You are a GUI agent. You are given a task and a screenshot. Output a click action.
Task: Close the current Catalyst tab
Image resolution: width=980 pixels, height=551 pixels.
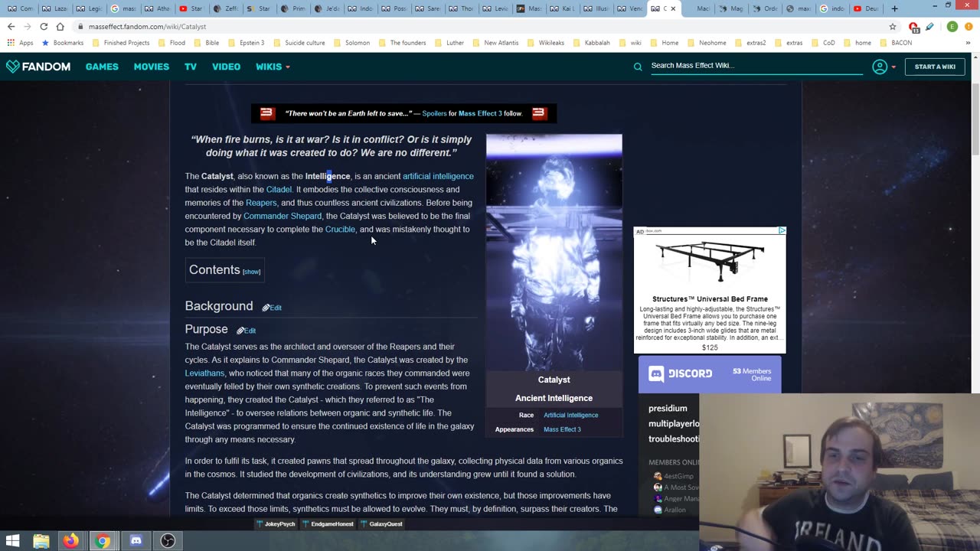point(674,8)
